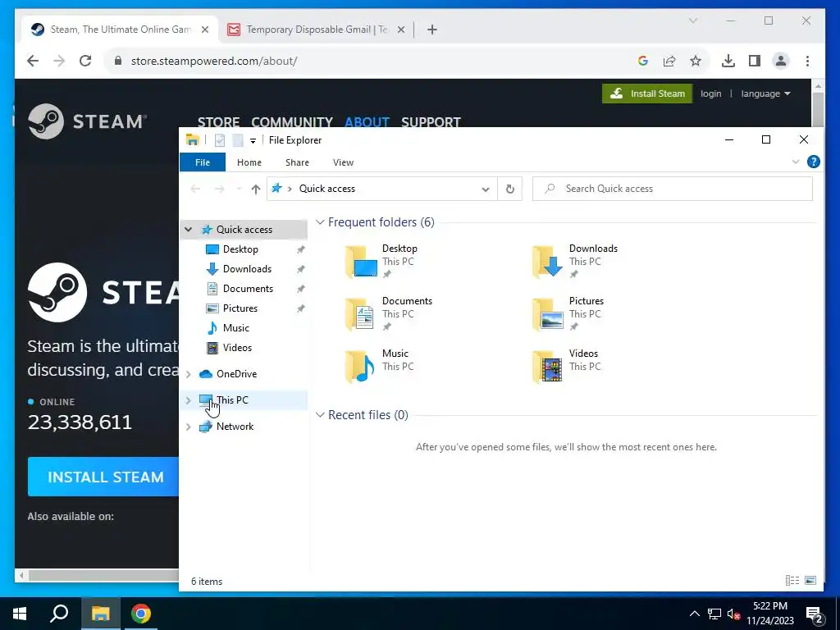Click the Steam logo in the header

point(87,121)
